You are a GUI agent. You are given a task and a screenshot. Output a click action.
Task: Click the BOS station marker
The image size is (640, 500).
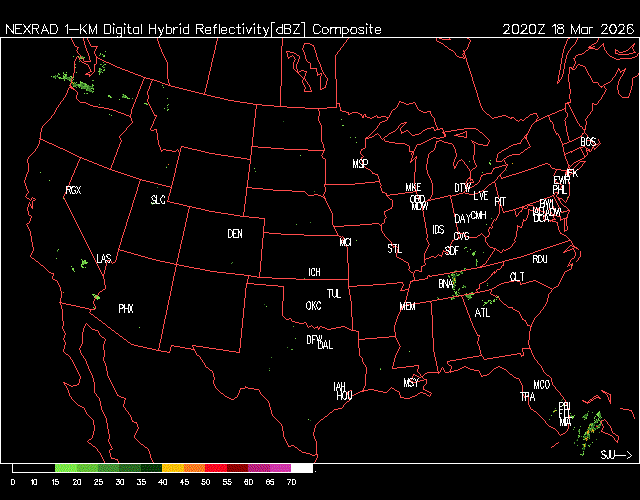point(588,143)
